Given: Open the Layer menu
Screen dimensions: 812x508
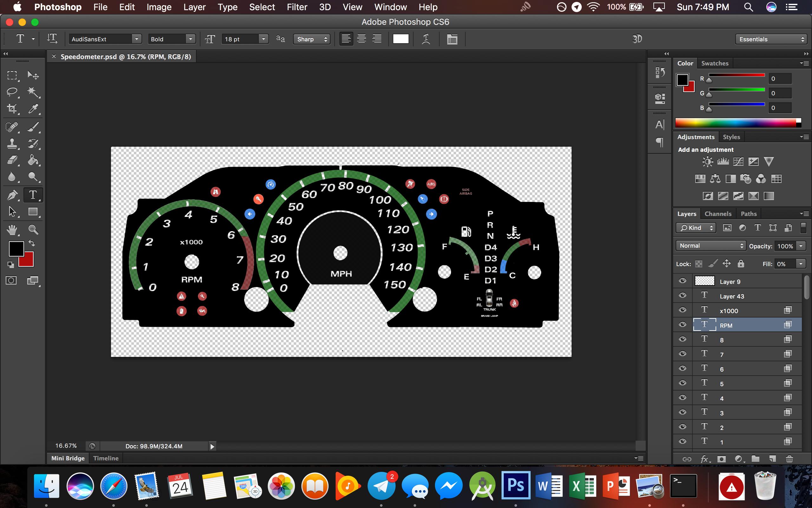Looking at the screenshot, I should pos(194,7).
